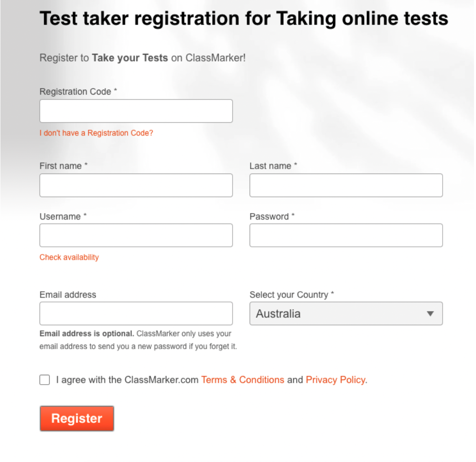
Task: Focus the First name text box
Action: coord(136,185)
